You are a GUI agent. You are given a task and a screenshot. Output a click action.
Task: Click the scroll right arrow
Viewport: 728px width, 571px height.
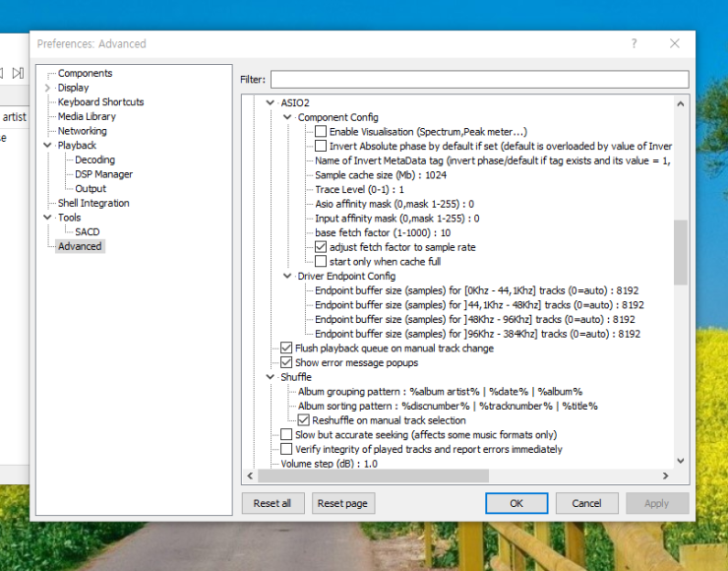[x=665, y=476]
